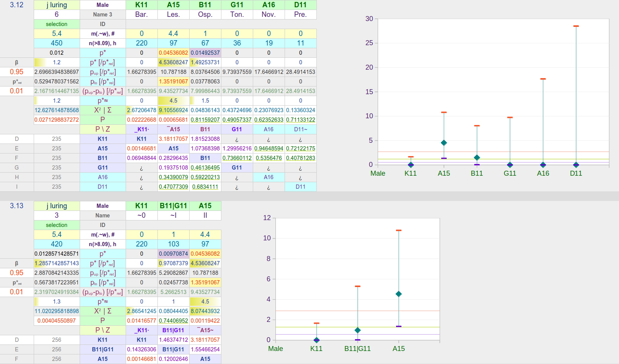Click the B11|G11 column header cell
Image resolution: width=619 pixels, height=364 pixels.
(x=173, y=206)
